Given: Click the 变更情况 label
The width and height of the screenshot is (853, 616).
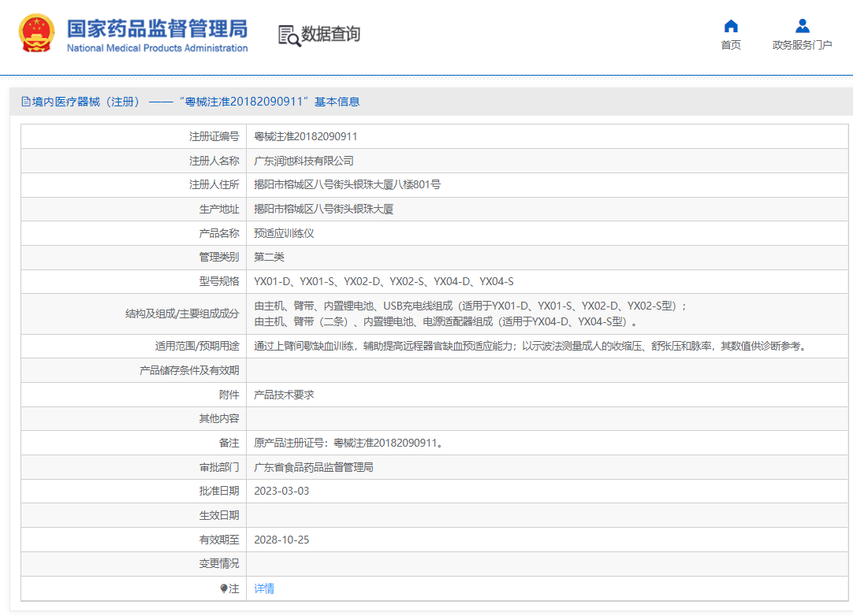Looking at the screenshot, I should (218, 564).
